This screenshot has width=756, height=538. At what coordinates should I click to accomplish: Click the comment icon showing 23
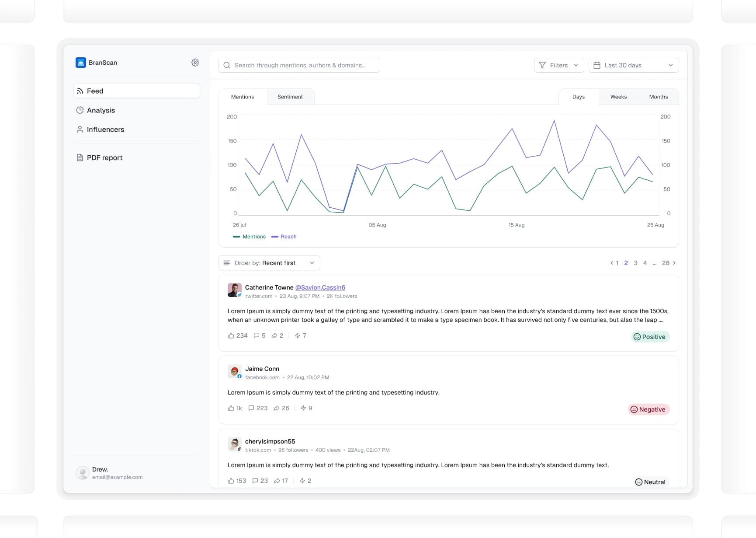pyautogui.click(x=255, y=481)
